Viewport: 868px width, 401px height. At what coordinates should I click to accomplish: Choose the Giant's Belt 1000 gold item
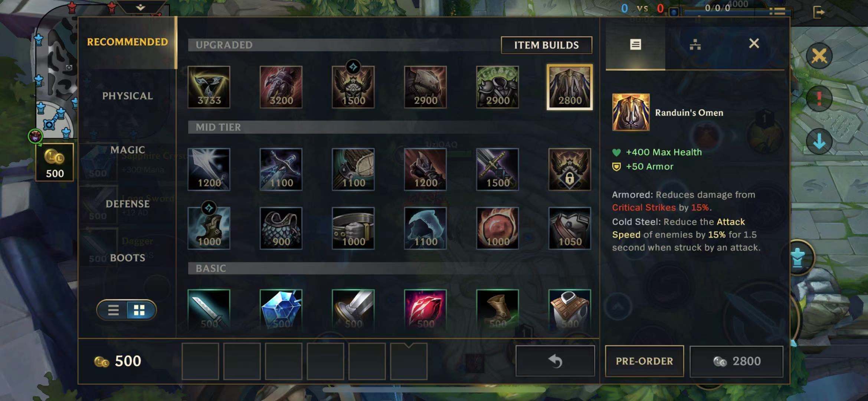tap(353, 228)
